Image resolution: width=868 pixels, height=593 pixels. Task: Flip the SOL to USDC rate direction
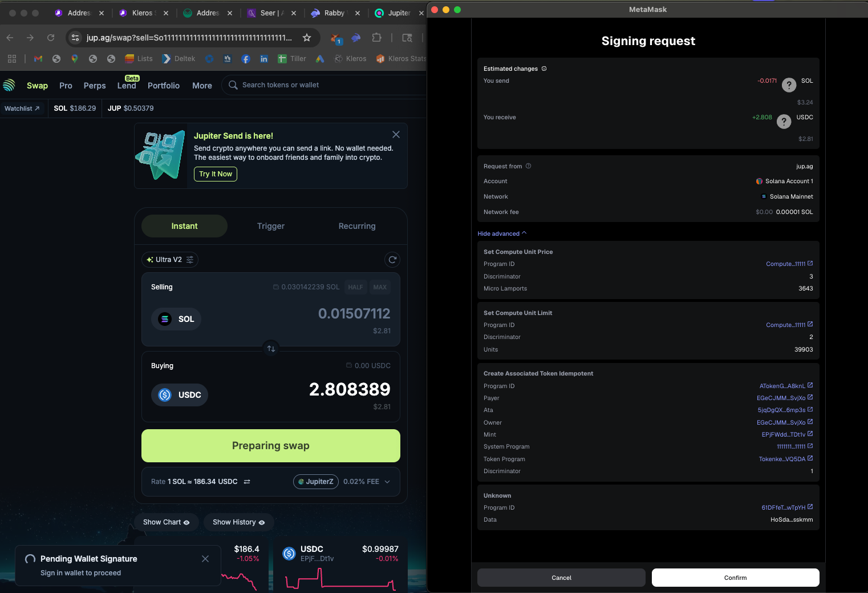pyautogui.click(x=247, y=482)
